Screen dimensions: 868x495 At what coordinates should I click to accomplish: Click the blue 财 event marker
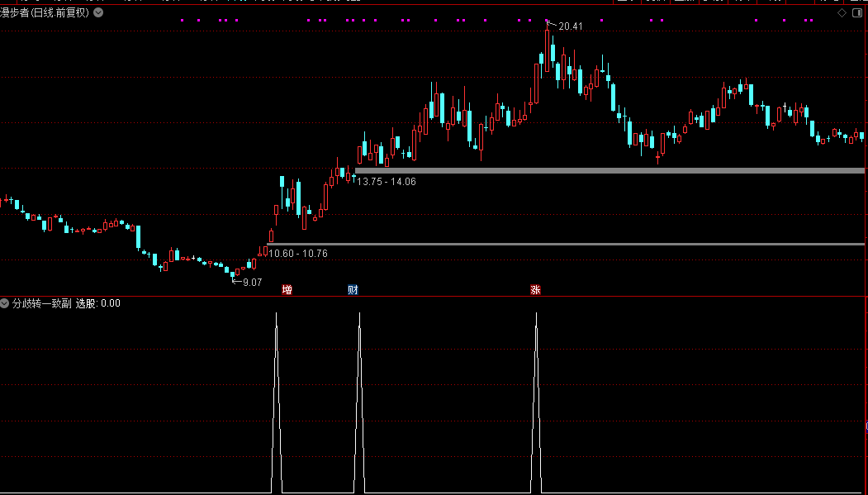coord(353,289)
